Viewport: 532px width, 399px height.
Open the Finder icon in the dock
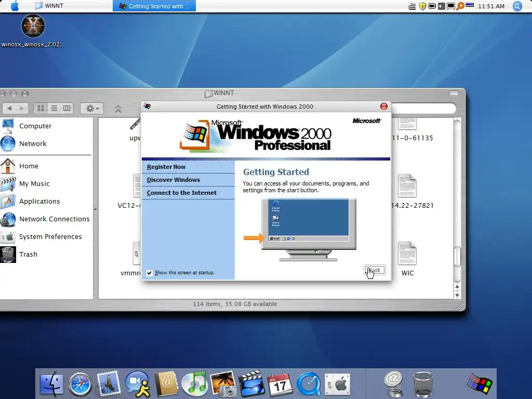(51, 384)
